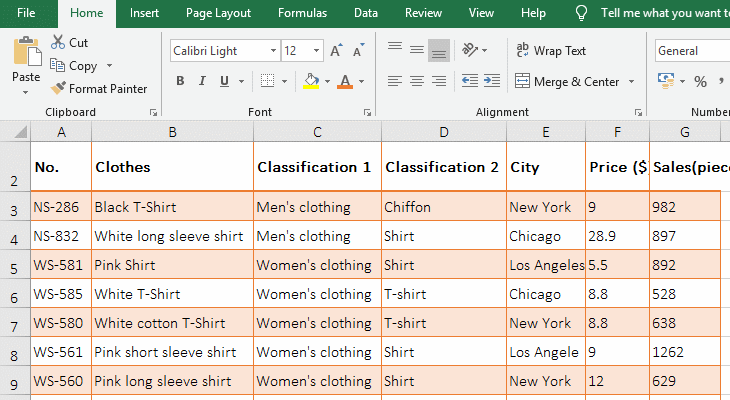
Task: Click the Cut scissors icon
Action: (x=58, y=42)
